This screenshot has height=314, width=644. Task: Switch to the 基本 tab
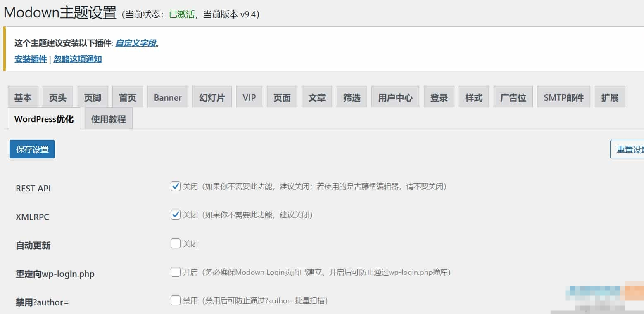tap(23, 97)
